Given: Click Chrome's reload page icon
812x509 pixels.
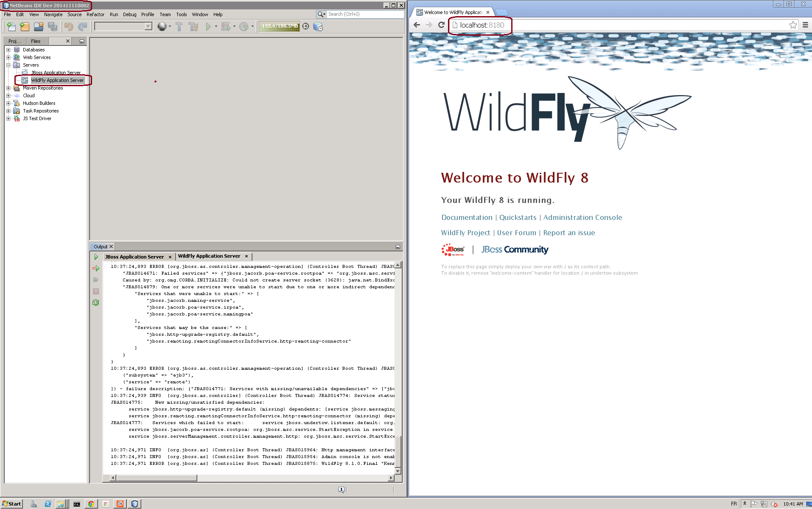Looking at the screenshot, I should [441, 25].
